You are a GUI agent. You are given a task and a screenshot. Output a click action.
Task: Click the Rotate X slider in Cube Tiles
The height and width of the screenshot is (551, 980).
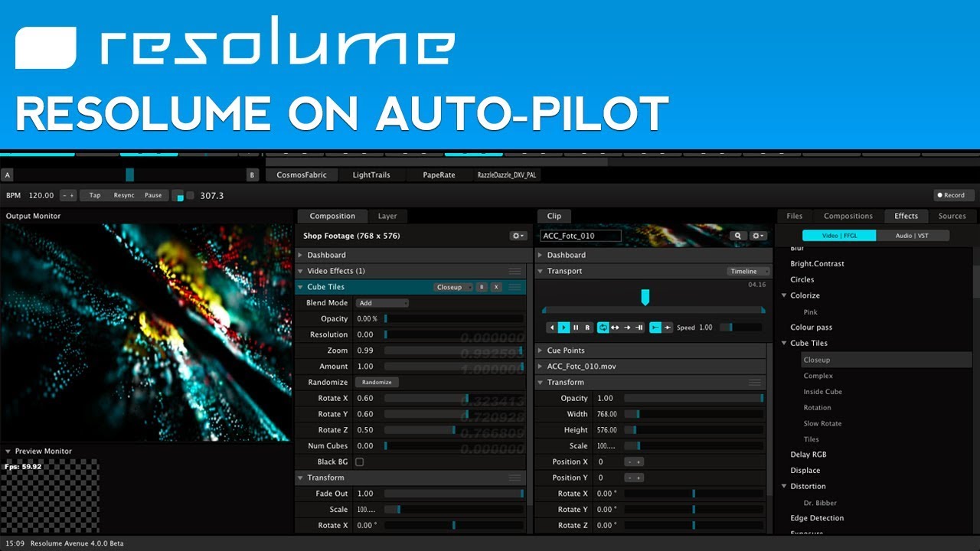454,398
